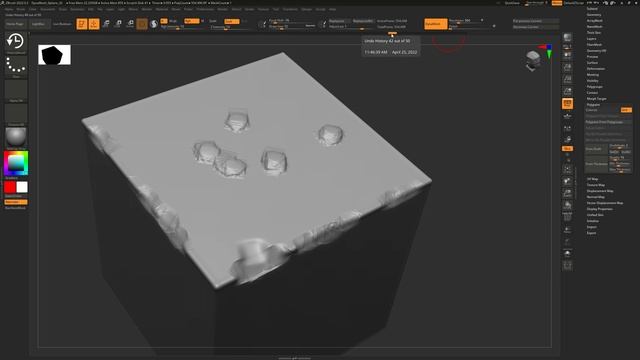Click the Move view icon in right shelf
This screenshot has height=360, width=640.
567,181
